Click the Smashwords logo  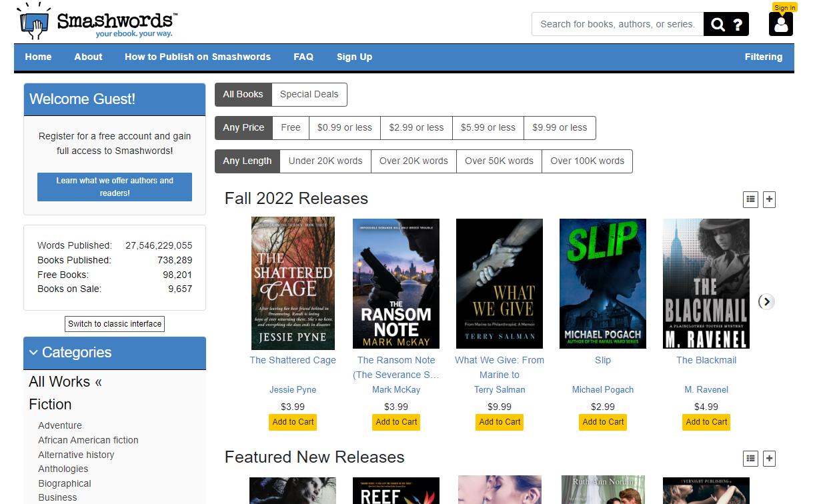pyautogui.click(x=97, y=23)
